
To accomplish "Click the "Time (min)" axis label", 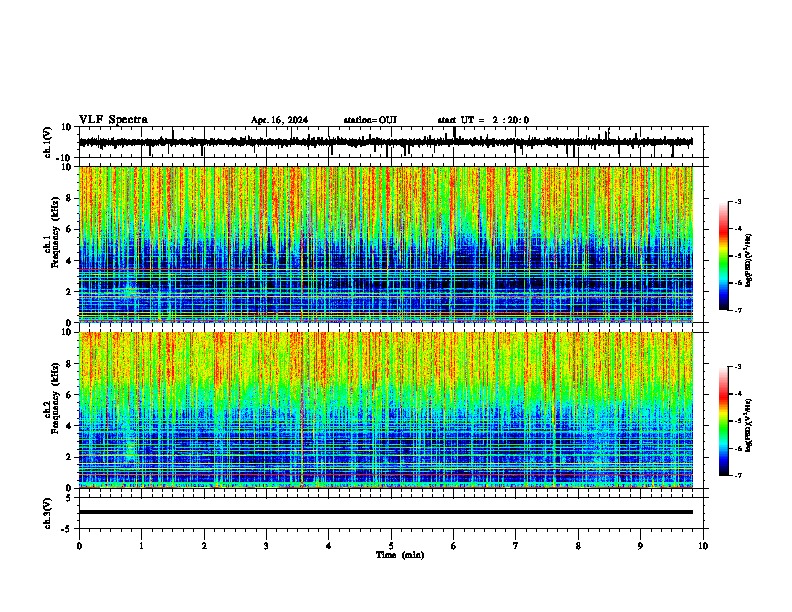I will pos(400,555).
